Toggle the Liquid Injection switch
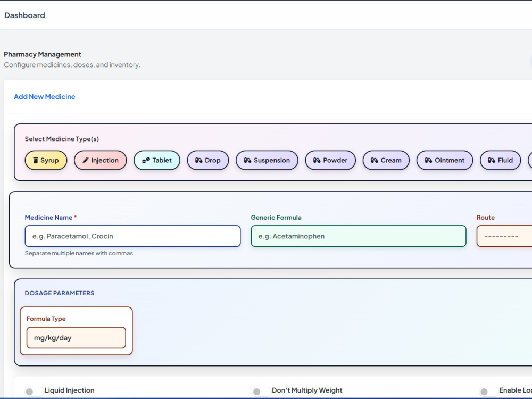Viewport: 532px width, 399px height. [x=34, y=392]
